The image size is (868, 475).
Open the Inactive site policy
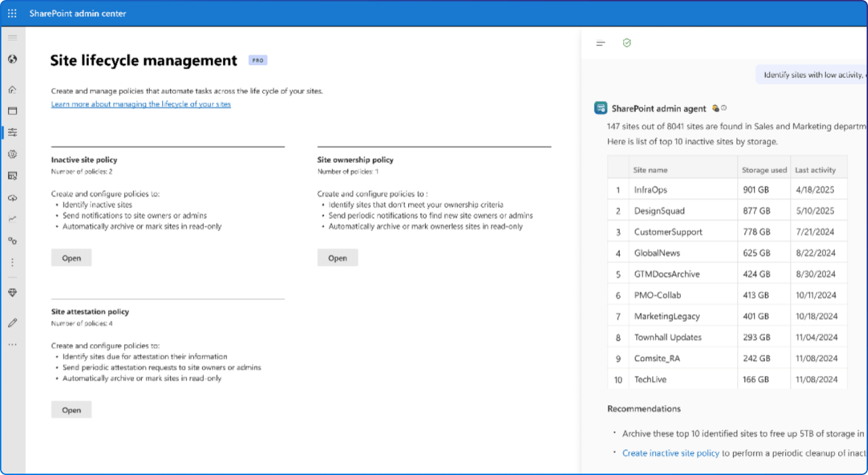71,258
